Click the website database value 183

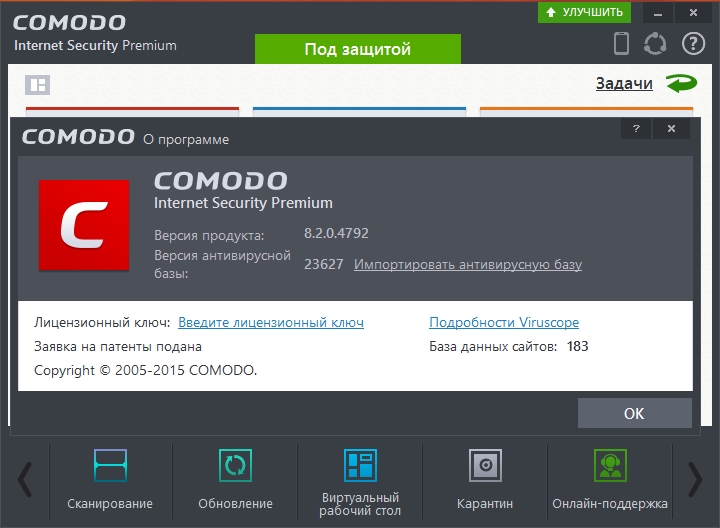tap(577, 346)
